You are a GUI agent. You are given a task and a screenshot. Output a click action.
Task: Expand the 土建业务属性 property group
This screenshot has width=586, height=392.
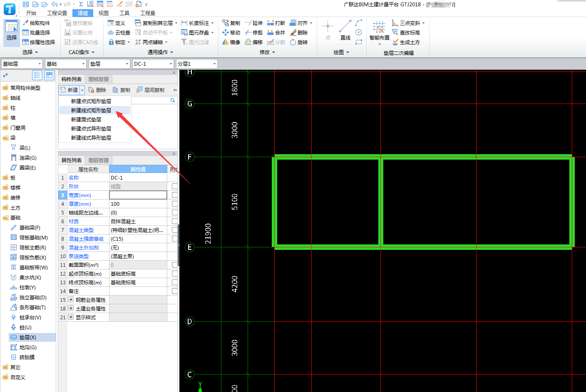click(71, 308)
